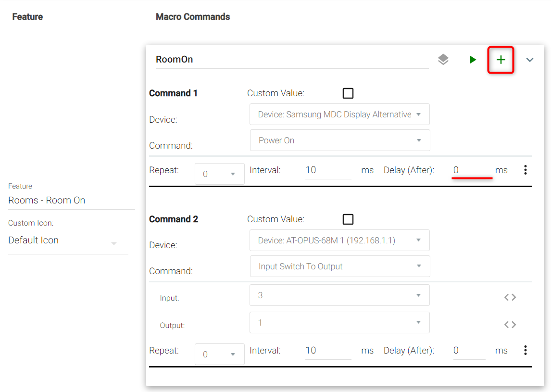Click Command 1 Delay (After) field
The image size is (551, 392).
tap(469, 170)
